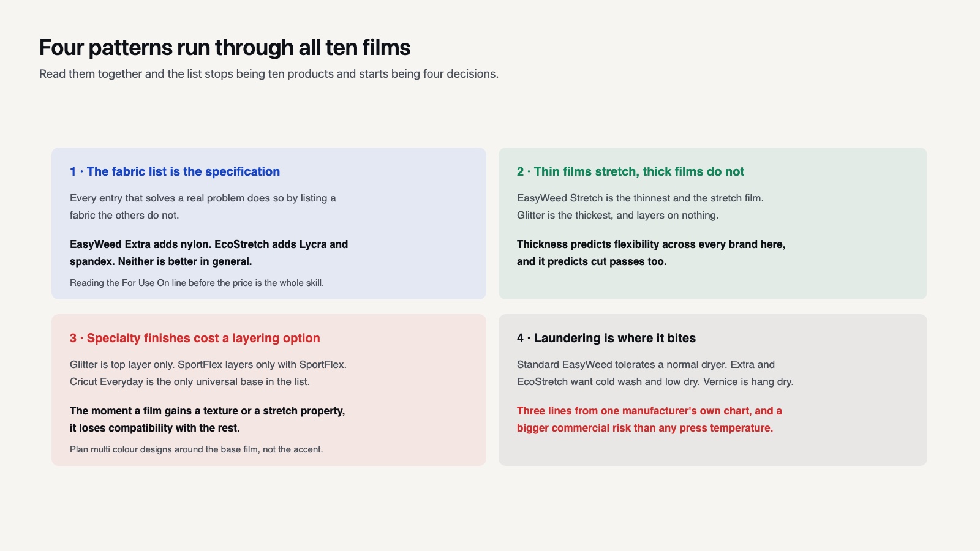
Task: Click paragraph 'Glitter is top layer only'
Action: (x=208, y=373)
